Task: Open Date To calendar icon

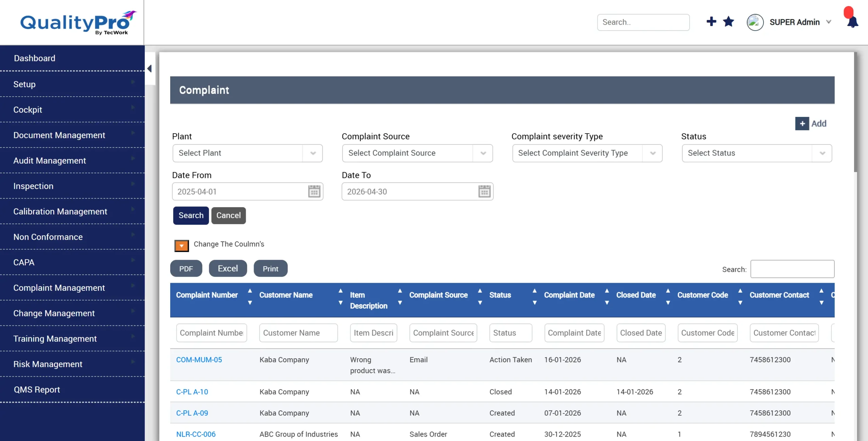Action: tap(484, 191)
